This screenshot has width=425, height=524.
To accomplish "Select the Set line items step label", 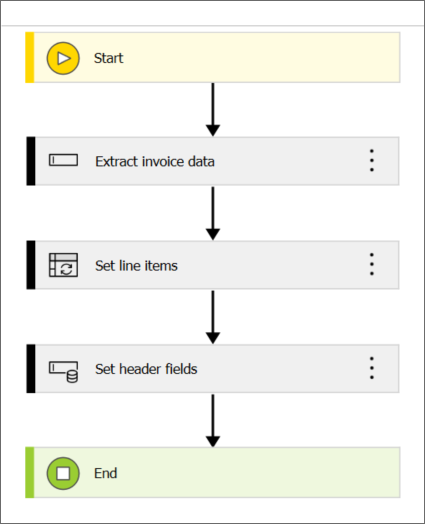I will tap(136, 266).
